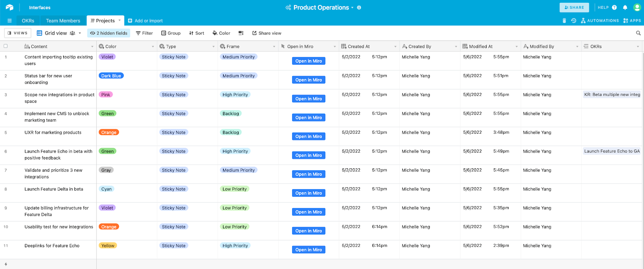Open the Help question mark icon
Image resolution: width=644 pixels, height=269 pixels.
pos(614,8)
